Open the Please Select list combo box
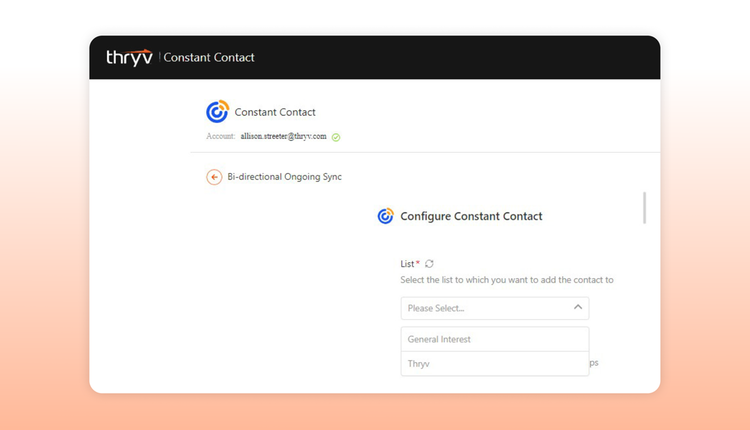This screenshot has height=430, width=750. 495,308
